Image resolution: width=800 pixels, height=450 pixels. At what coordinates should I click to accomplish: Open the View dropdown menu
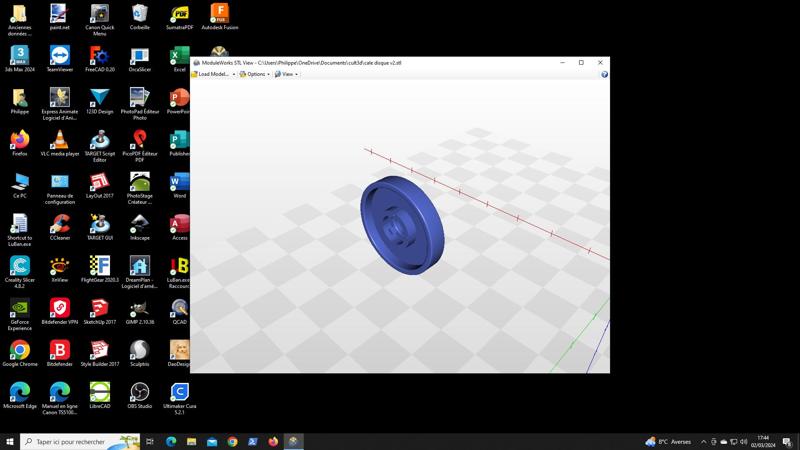coord(286,74)
